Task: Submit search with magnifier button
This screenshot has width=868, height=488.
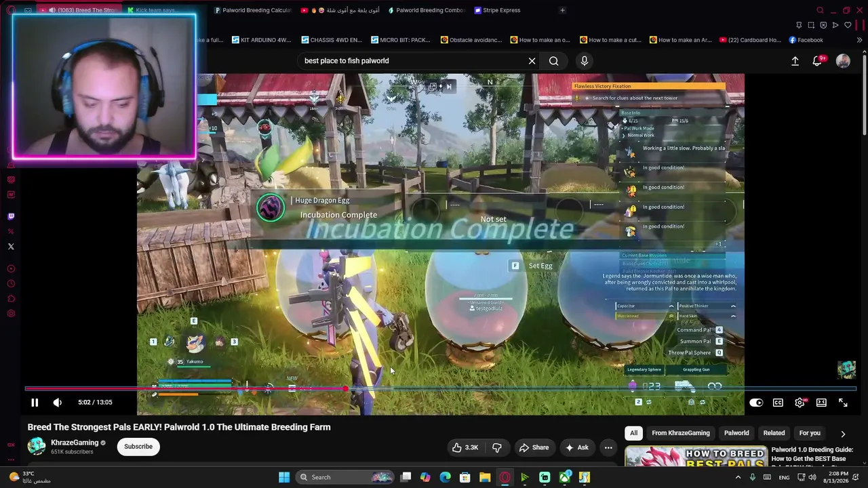Action: click(x=554, y=61)
